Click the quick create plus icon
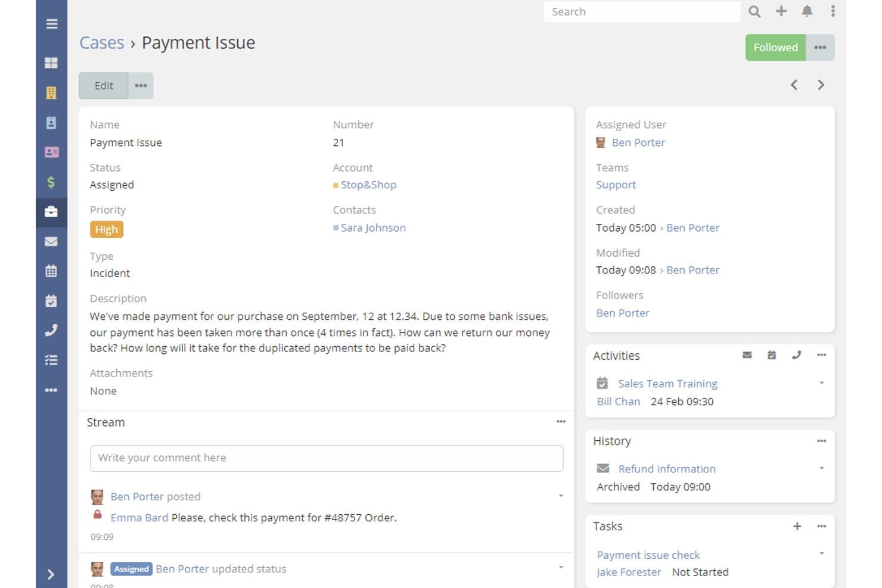Screen dimensions: 882x588 coord(781,11)
